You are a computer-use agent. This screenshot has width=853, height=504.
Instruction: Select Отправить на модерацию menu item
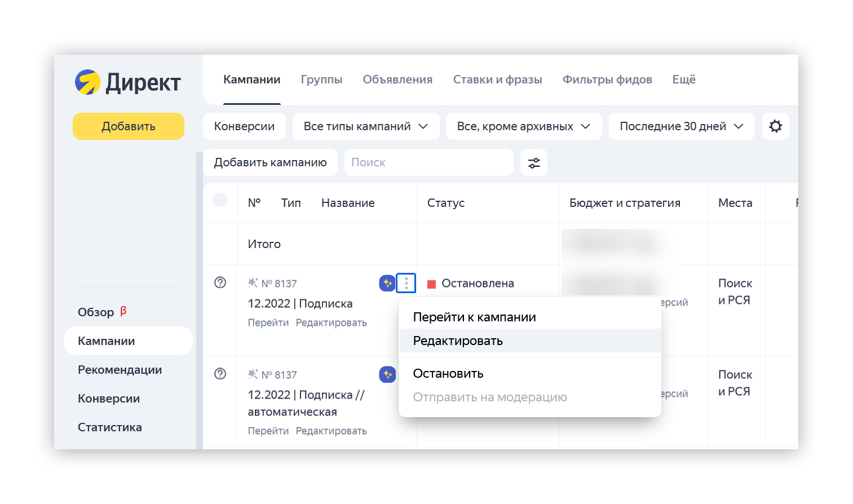coord(530,397)
